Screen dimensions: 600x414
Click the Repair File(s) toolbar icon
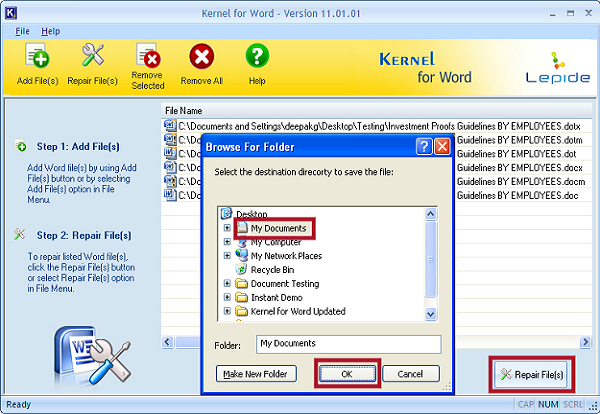93,55
